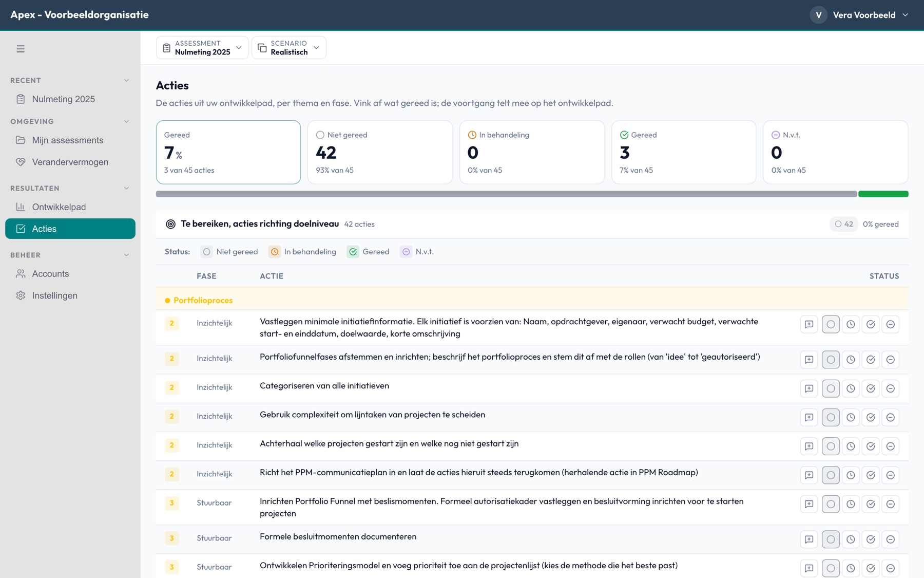Mark 'Vastleggen minimale initiatiefinformatie' row as Gereed
This screenshot has height=578, width=924.
(871, 324)
